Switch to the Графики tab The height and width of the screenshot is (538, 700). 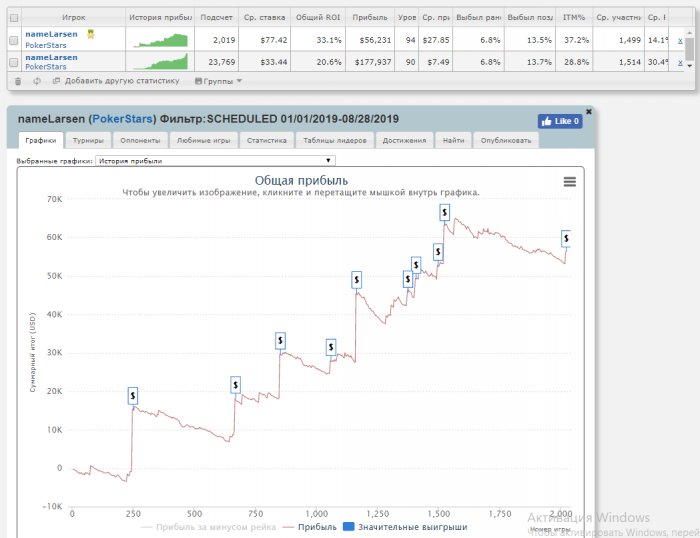(x=41, y=140)
